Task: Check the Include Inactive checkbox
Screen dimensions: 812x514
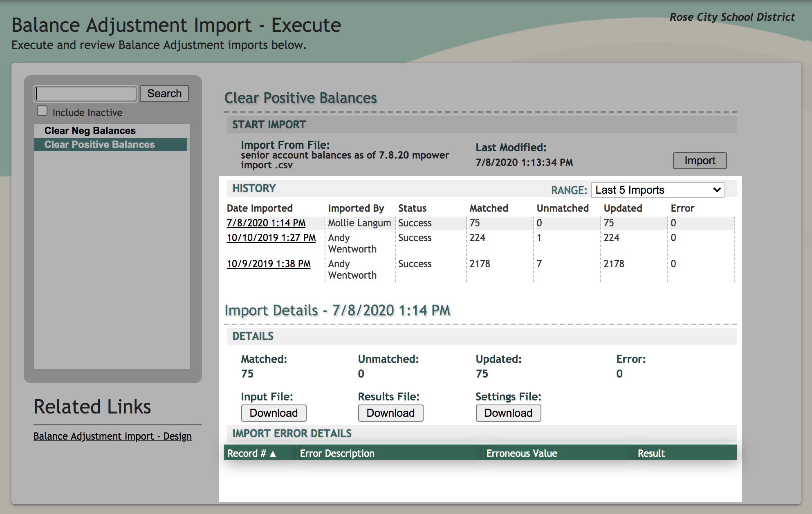Action: click(42, 111)
